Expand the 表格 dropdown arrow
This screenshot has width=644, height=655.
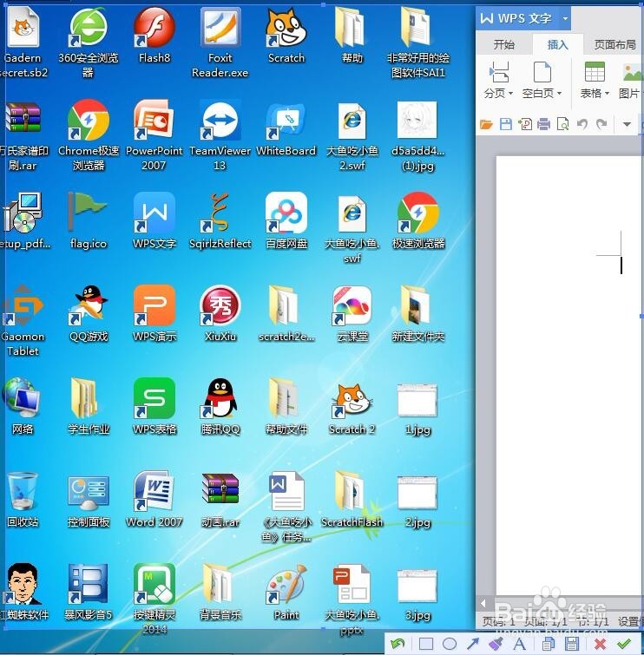(x=607, y=93)
